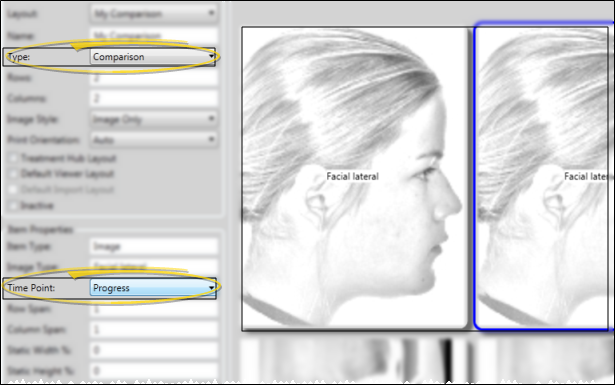Click the Row Span field
Viewport: 615px width, 385px height.
point(154,309)
